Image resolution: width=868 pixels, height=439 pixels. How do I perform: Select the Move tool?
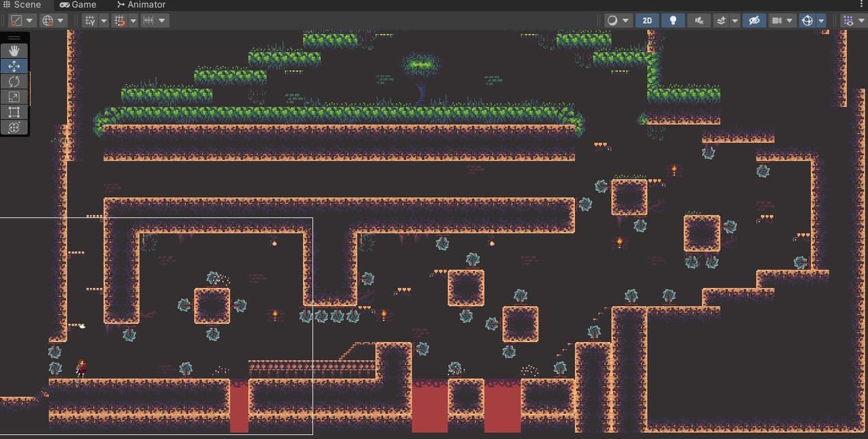tap(14, 66)
